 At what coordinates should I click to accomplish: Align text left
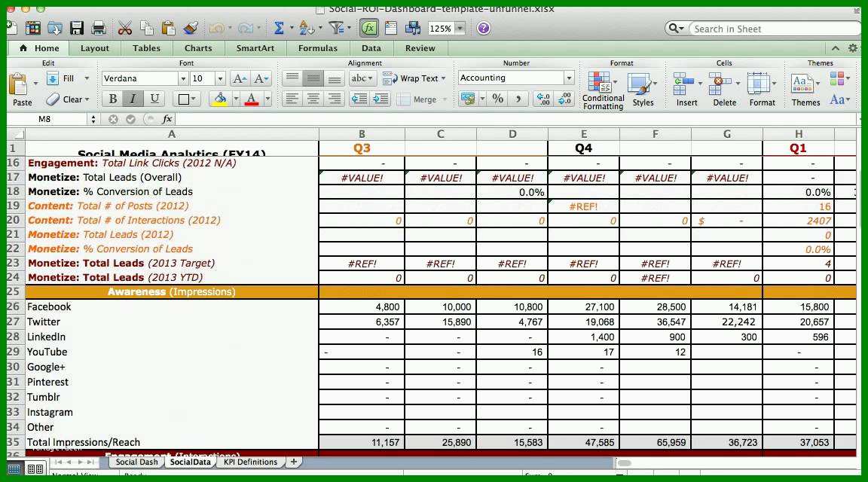click(x=292, y=99)
